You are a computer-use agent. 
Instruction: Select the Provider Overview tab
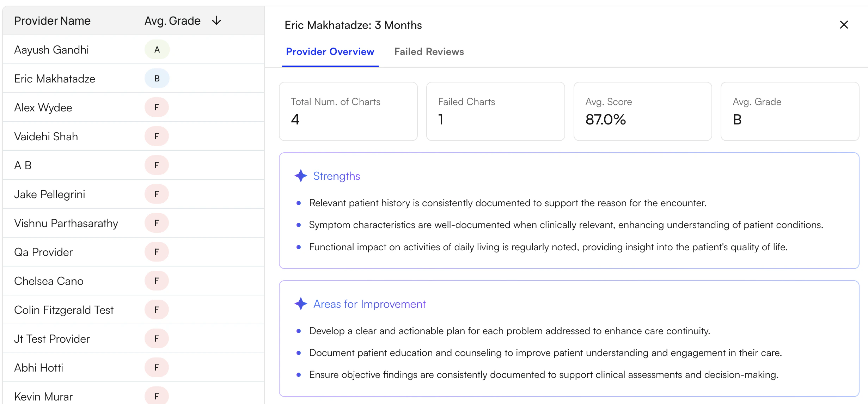pyautogui.click(x=330, y=51)
